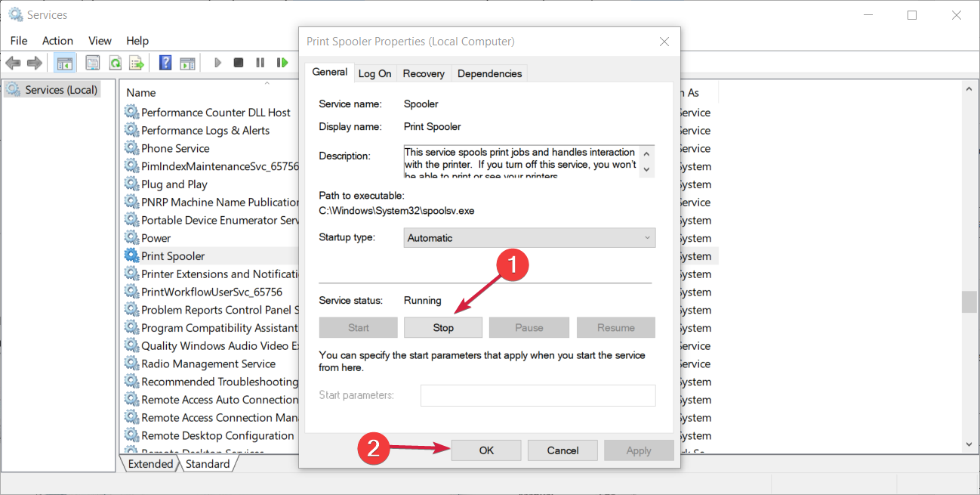Click the Description box scroll-up arrow
This screenshot has width=980, height=495.
[646, 153]
